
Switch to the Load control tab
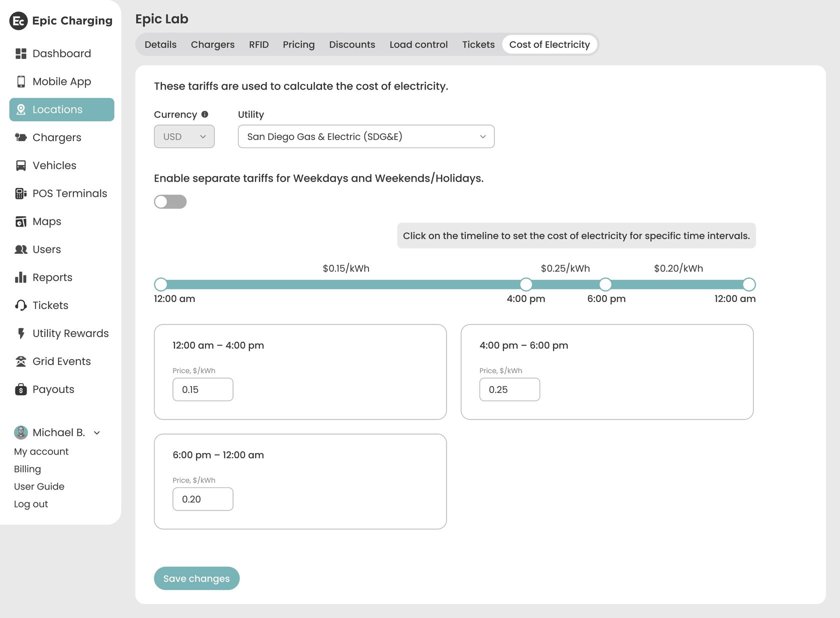pos(418,44)
